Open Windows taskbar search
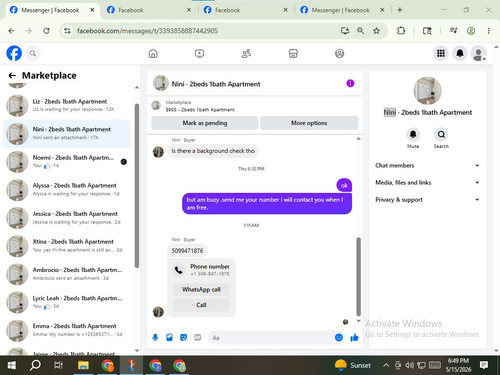 pos(35,365)
